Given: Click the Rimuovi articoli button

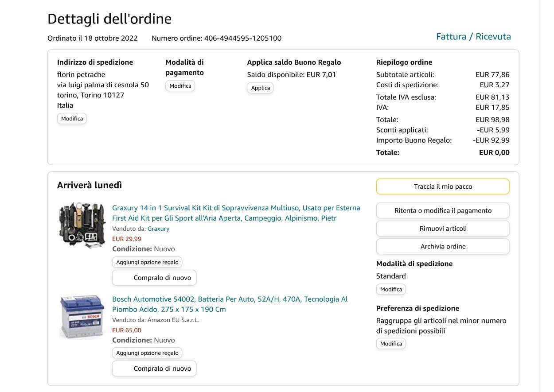Looking at the screenshot, I should coord(443,229).
